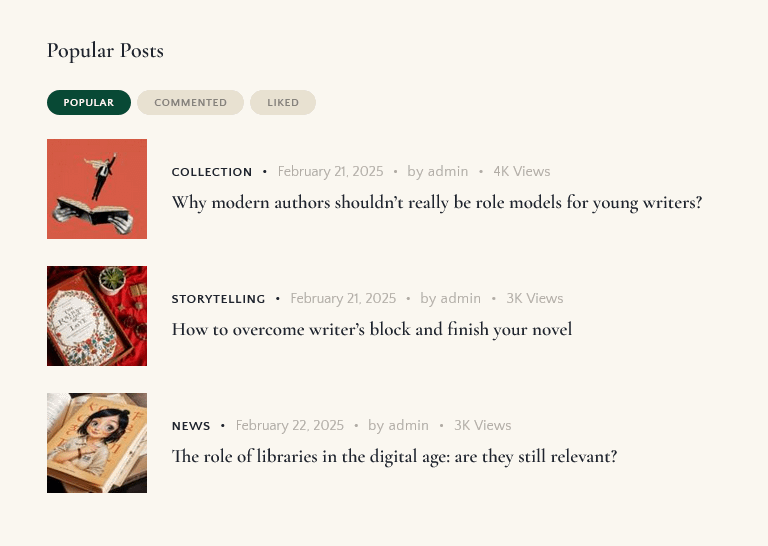Click by admin on News post
The width and height of the screenshot is (768, 546).
[398, 425]
